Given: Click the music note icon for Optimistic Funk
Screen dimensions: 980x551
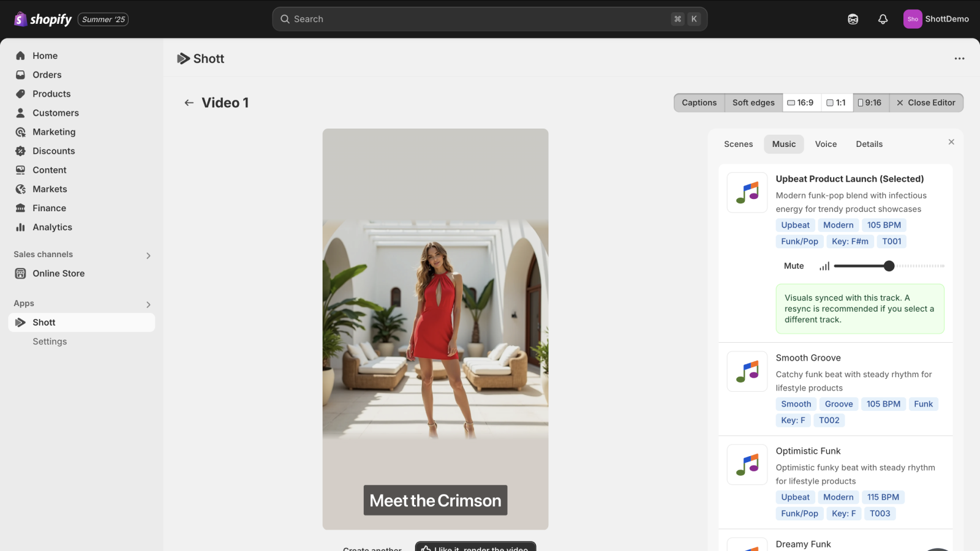Looking at the screenshot, I should click(747, 464).
